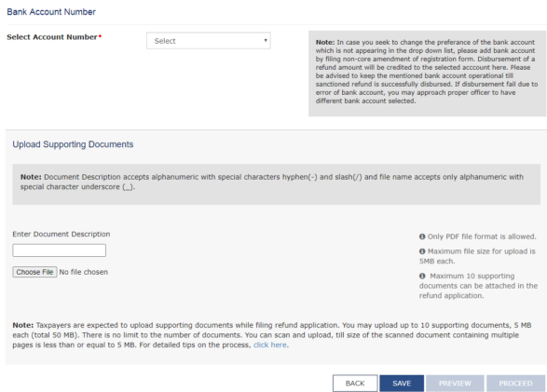
Task: Open the Select Account Number dropdown
Action: (208, 41)
